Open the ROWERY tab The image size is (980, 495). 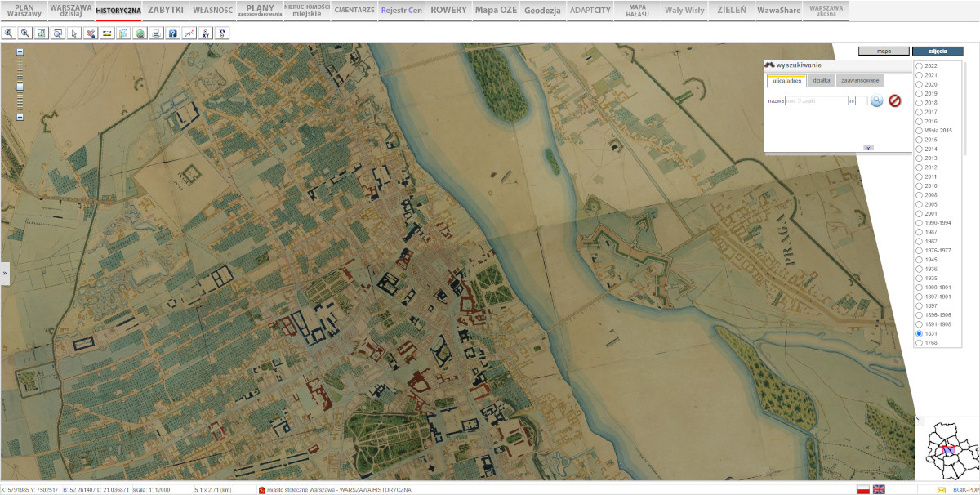tap(449, 11)
